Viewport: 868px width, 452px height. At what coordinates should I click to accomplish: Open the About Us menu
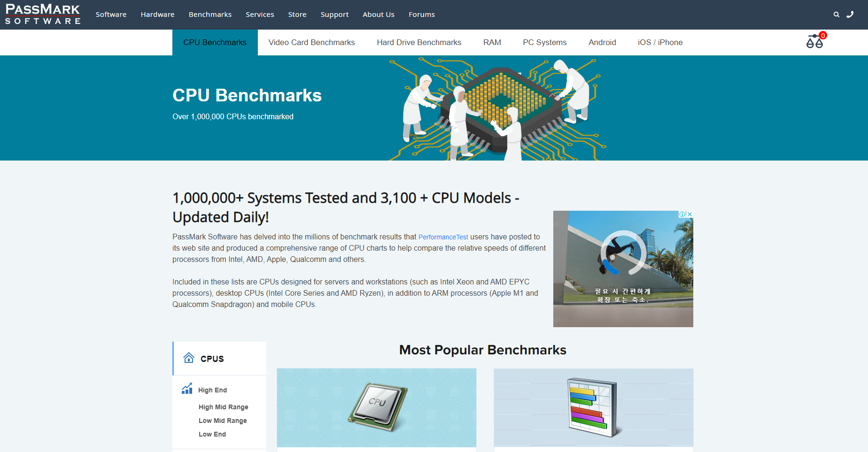(379, 15)
